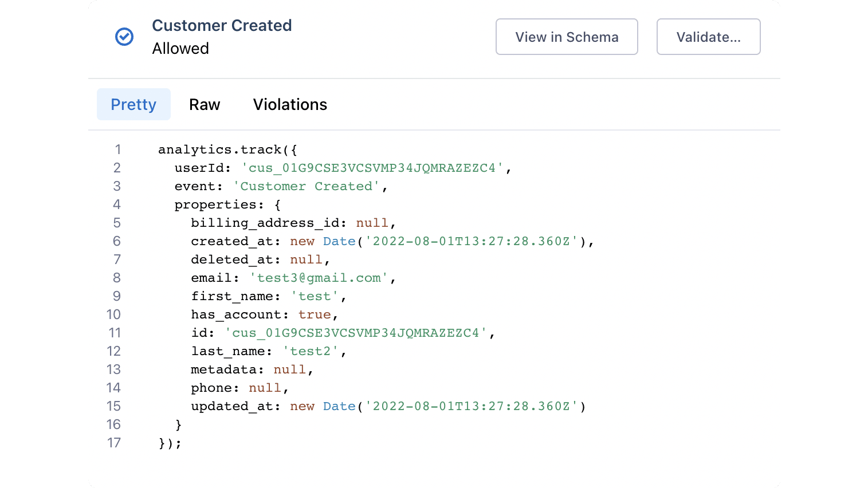Click the blue Allowed checkmark icon
Screen dimensions: 868x488
pyautogui.click(x=124, y=37)
